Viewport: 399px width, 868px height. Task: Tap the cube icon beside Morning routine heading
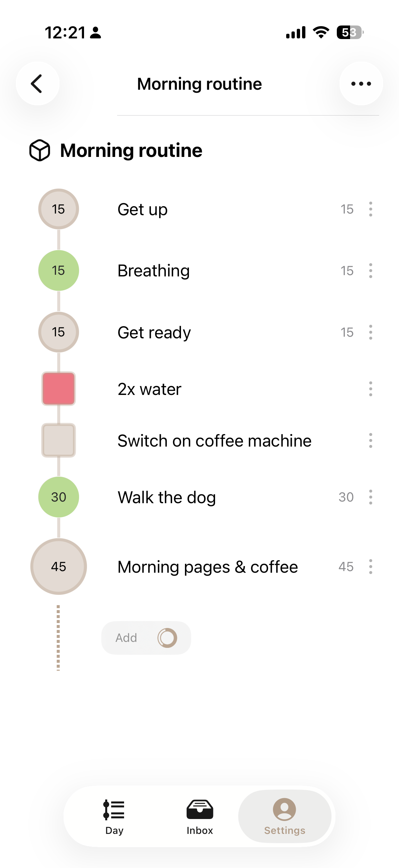click(x=40, y=150)
